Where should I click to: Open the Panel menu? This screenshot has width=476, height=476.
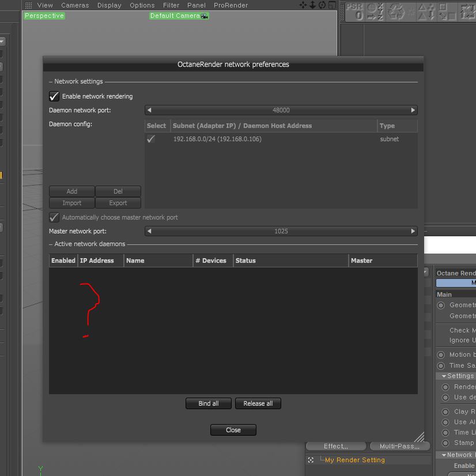(197, 5)
